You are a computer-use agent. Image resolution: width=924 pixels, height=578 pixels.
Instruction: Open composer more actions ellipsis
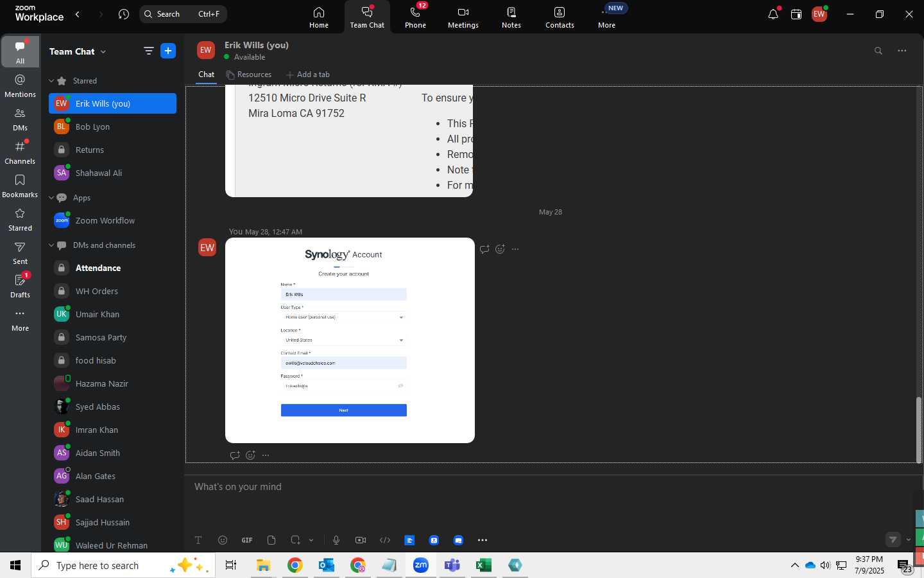[x=483, y=540]
